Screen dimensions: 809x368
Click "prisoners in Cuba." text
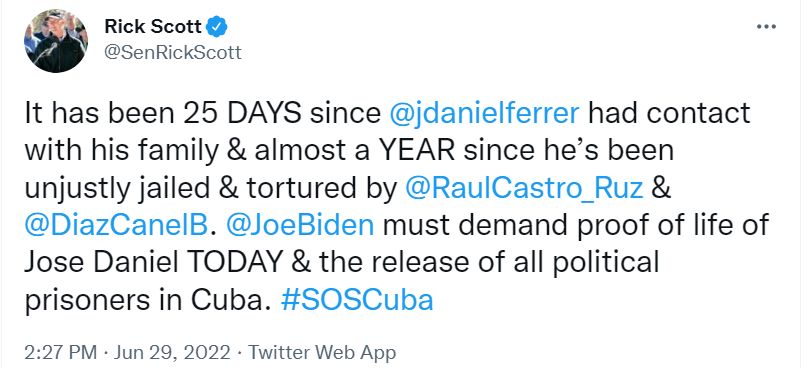point(148,300)
